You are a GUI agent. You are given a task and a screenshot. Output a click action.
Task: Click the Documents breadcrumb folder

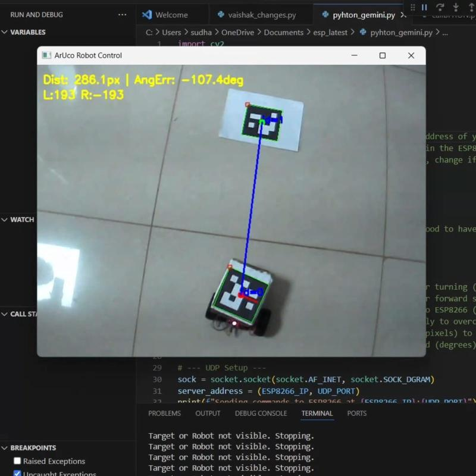[284, 33]
